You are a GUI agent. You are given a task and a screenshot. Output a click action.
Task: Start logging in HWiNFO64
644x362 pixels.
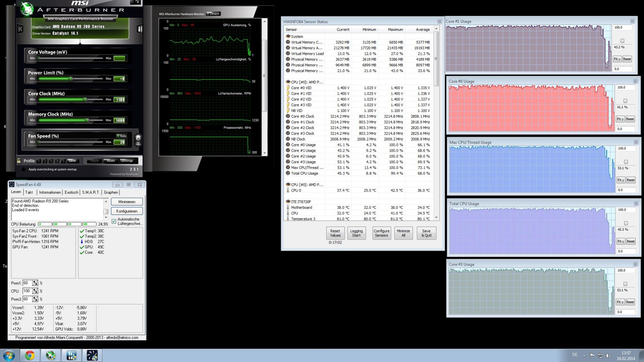click(x=356, y=233)
